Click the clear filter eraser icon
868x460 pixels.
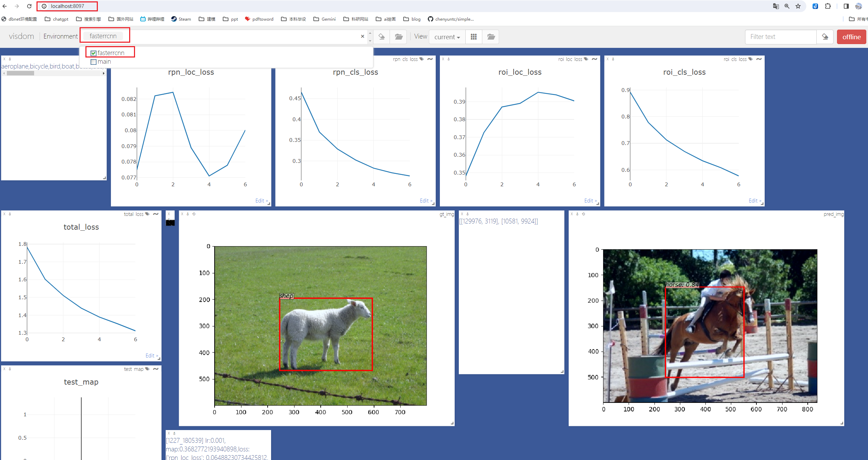tap(825, 37)
